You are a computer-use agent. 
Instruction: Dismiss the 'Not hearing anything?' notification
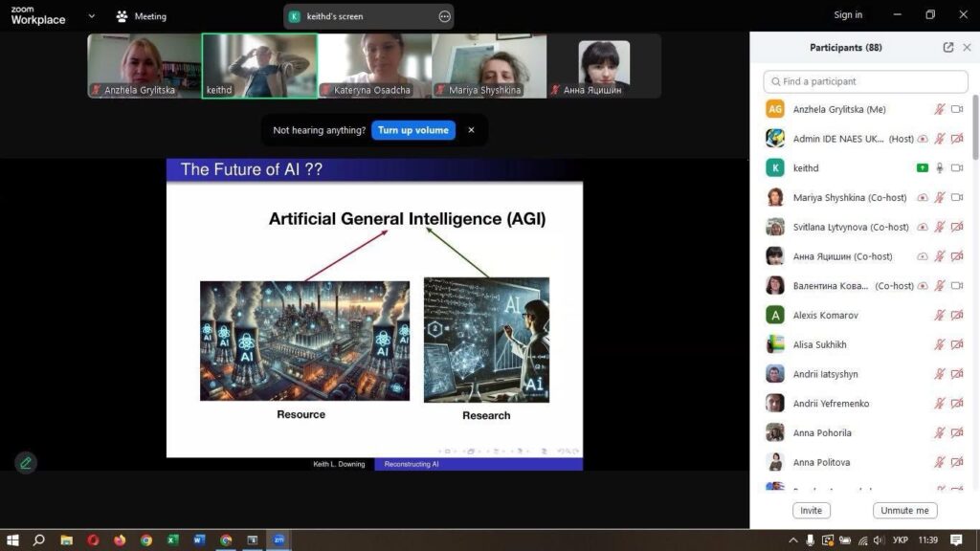[471, 130]
